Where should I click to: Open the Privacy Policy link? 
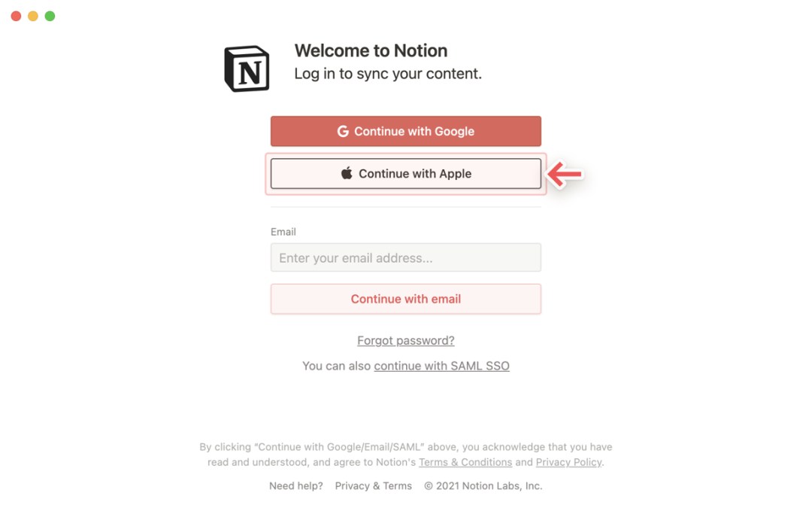(568, 462)
